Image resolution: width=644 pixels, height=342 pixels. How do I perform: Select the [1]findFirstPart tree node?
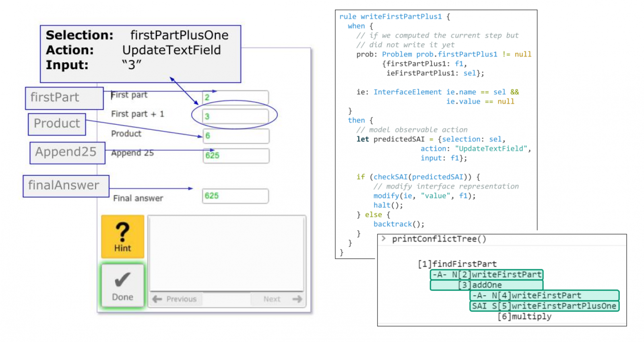(457, 264)
